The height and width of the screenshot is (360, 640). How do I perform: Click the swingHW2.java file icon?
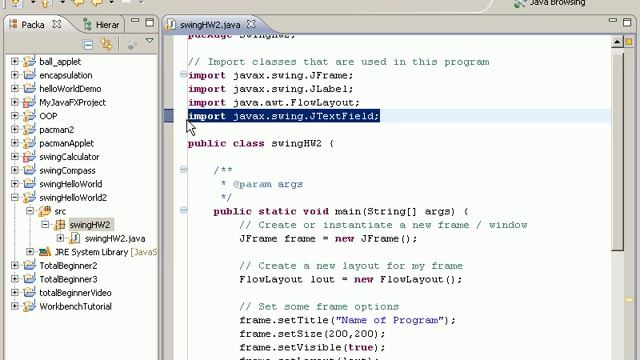(75, 238)
